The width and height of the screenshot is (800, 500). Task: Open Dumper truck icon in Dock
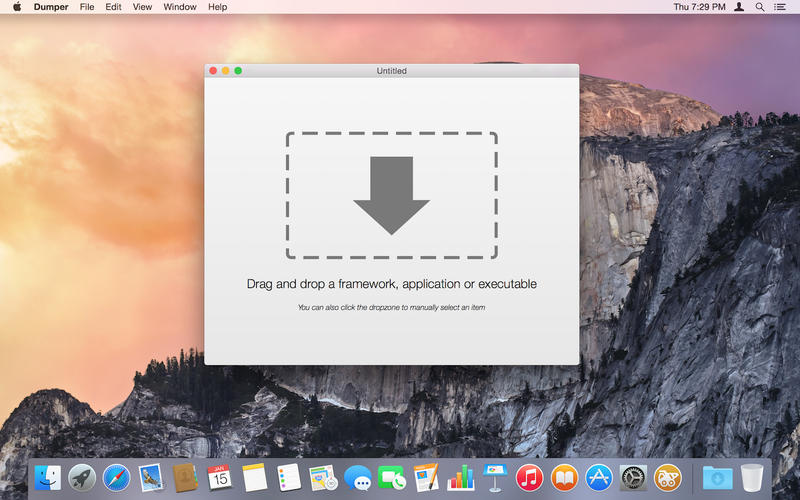[668, 478]
